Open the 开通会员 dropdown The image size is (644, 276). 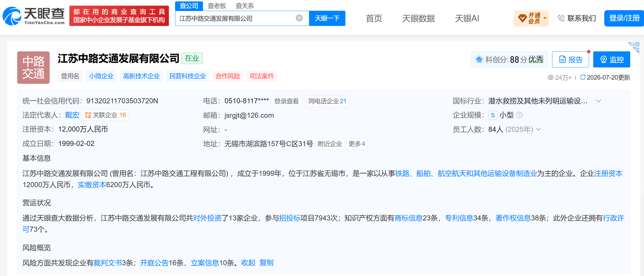(x=531, y=18)
